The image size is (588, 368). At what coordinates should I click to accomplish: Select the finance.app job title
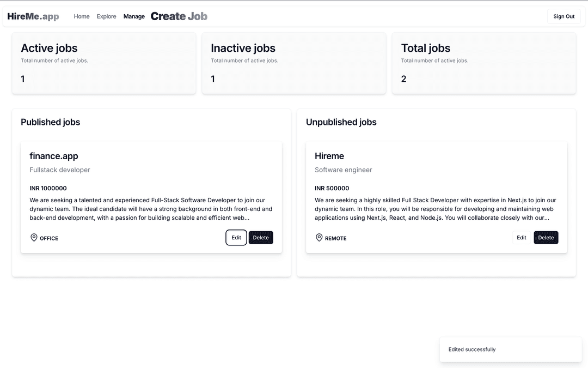(x=54, y=156)
